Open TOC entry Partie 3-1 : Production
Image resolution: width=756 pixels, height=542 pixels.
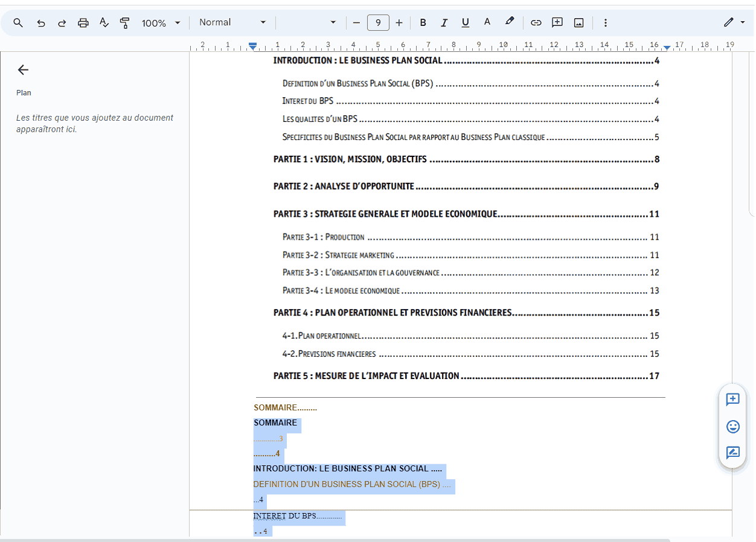click(470, 237)
